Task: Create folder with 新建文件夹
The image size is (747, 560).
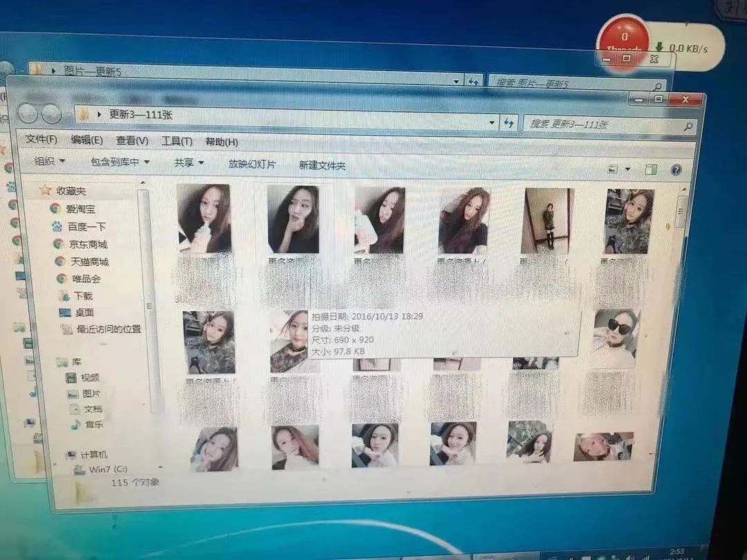Action: tap(322, 166)
